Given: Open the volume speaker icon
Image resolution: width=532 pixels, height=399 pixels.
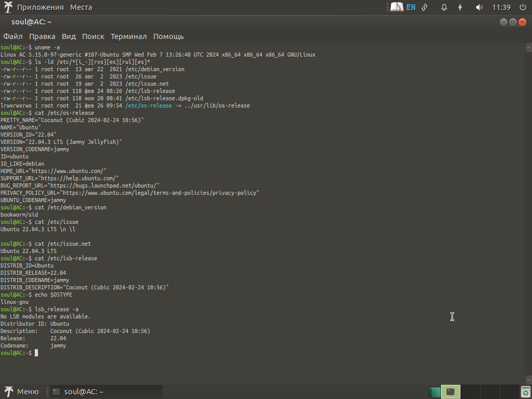Looking at the screenshot, I should pyautogui.click(x=479, y=7).
